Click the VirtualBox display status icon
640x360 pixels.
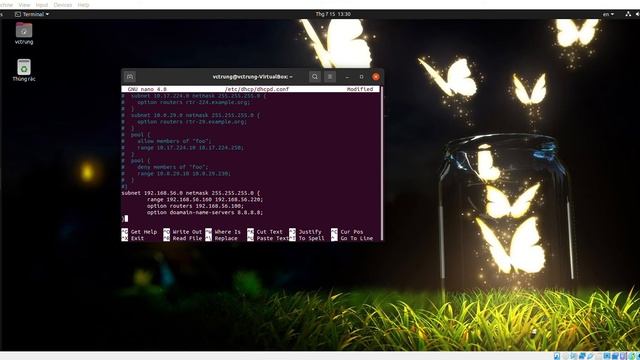pos(607,356)
